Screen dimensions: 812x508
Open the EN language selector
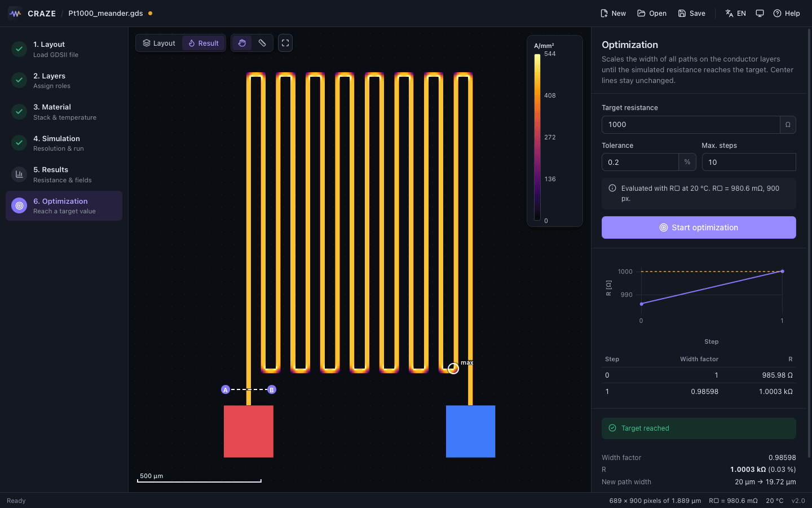pos(735,13)
